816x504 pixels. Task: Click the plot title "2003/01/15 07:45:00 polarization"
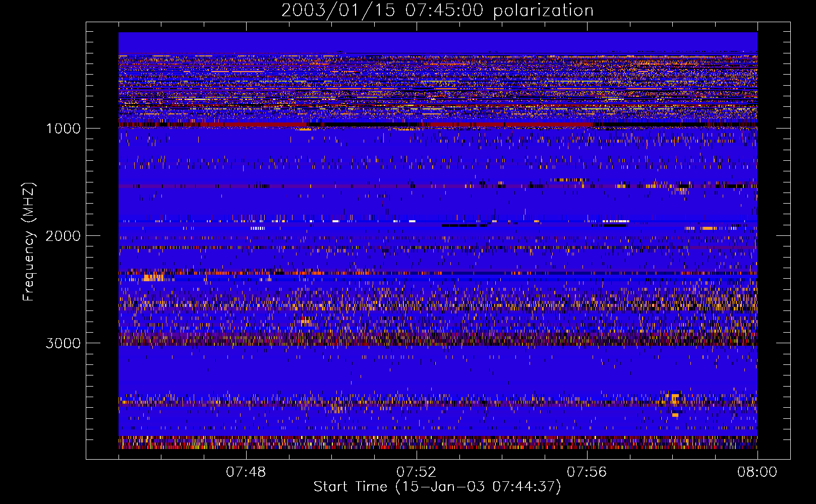tap(437, 11)
